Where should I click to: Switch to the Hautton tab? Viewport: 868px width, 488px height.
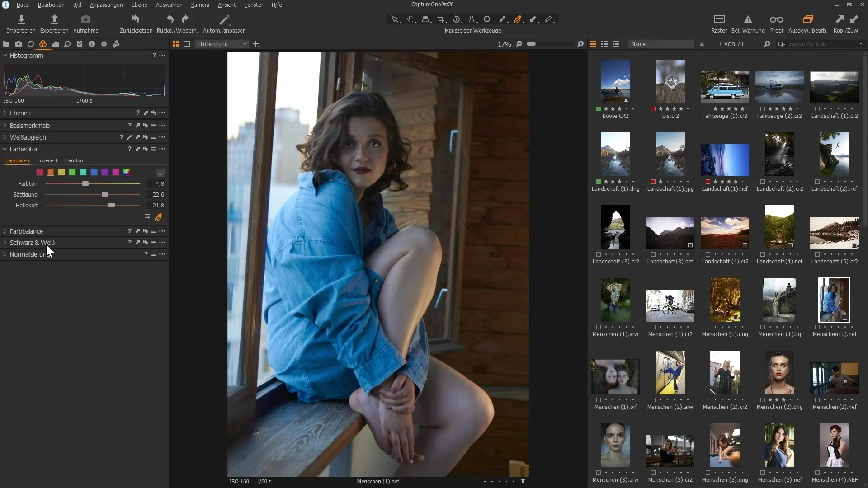(x=74, y=160)
